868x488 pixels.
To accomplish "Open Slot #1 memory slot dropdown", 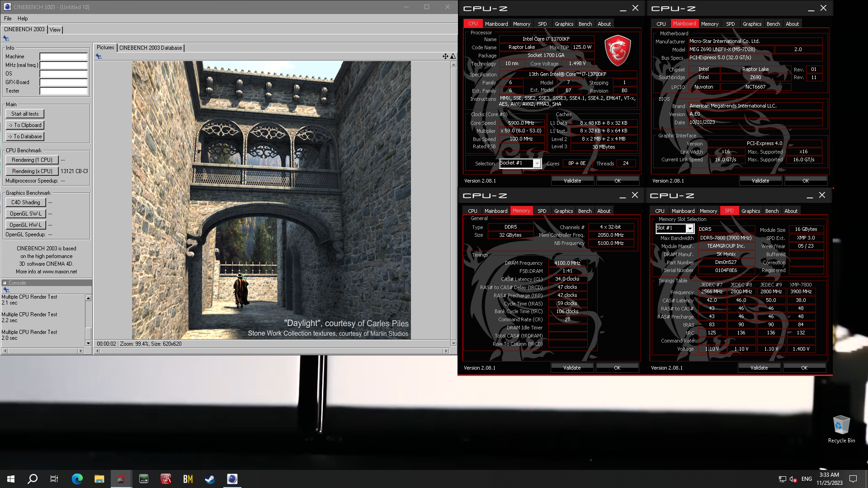I will tap(690, 229).
